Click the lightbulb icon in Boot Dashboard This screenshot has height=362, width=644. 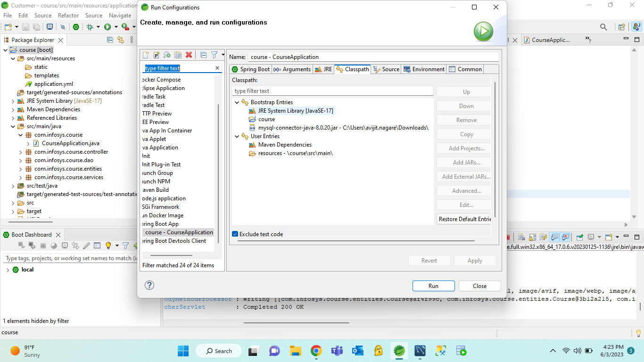[108, 246]
